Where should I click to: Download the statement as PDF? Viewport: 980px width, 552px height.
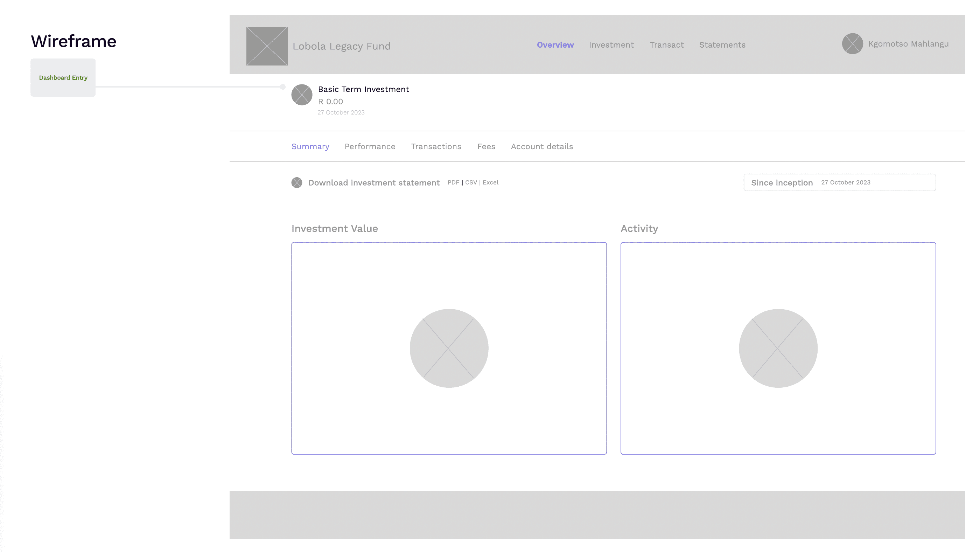tap(453, 182)
